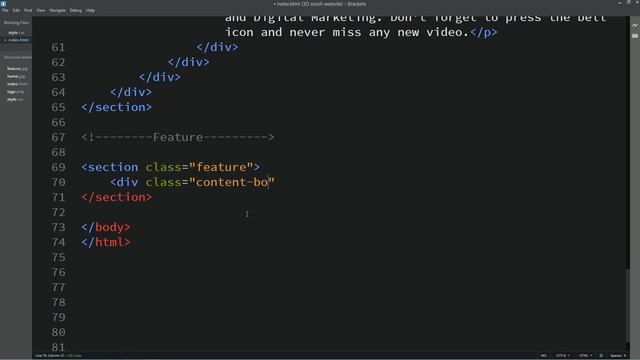Image resolution: width=640 pixels, height=360 pixels.
Task: Toggle the INS insert mode indicator
Action: 543,356
